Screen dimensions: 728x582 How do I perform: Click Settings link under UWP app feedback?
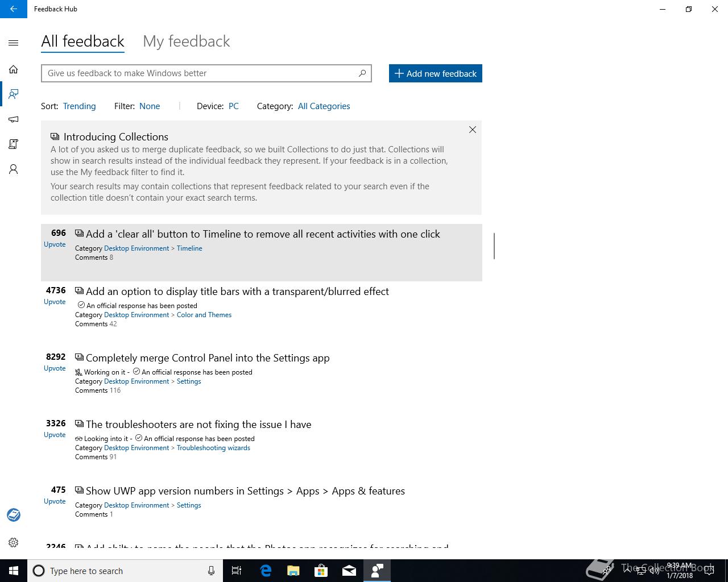tap(189, 505)
